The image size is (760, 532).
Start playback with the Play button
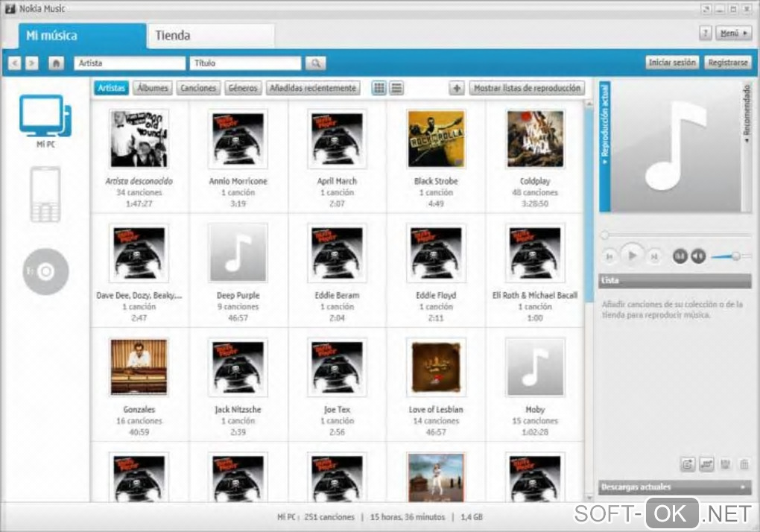[632, 255]
